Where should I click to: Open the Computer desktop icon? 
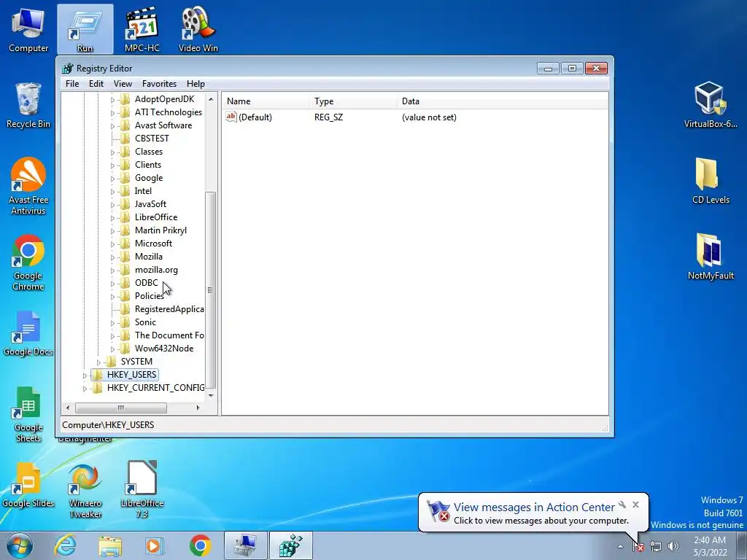coord(28,29)
